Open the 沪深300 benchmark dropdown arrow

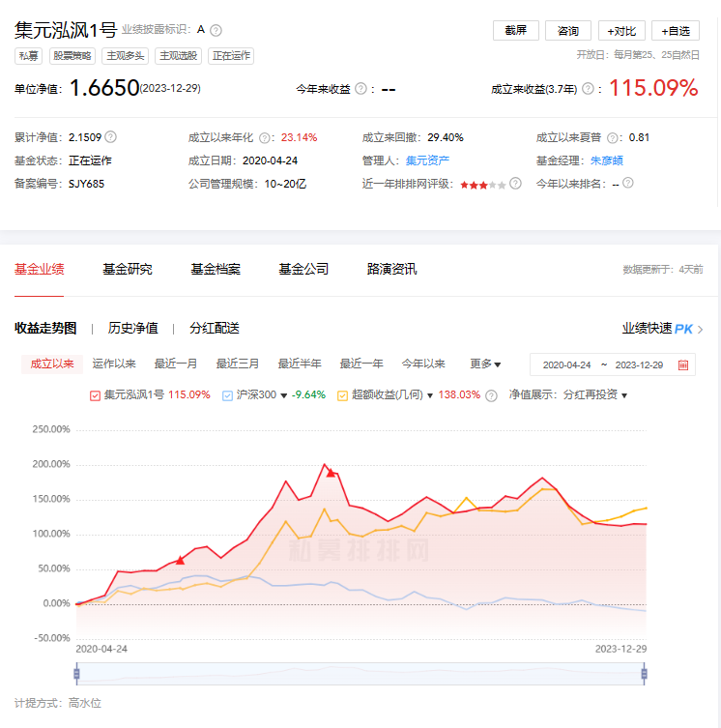(284, 395)
